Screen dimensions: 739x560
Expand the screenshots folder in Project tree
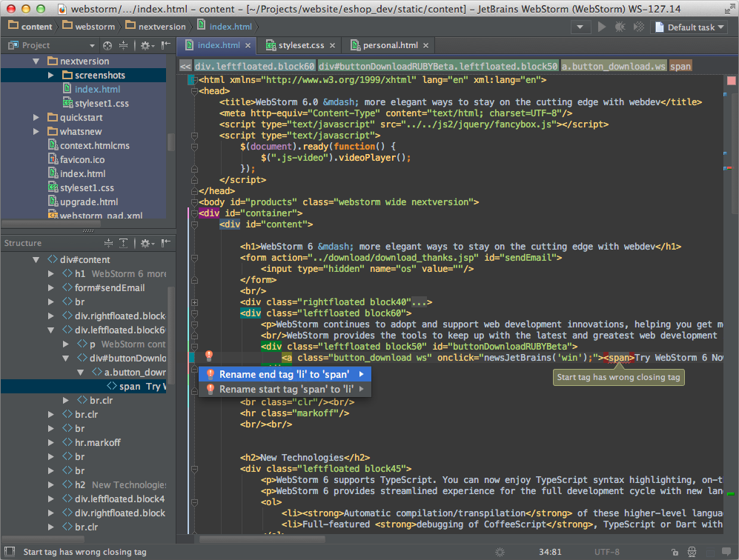pos(50,76)
